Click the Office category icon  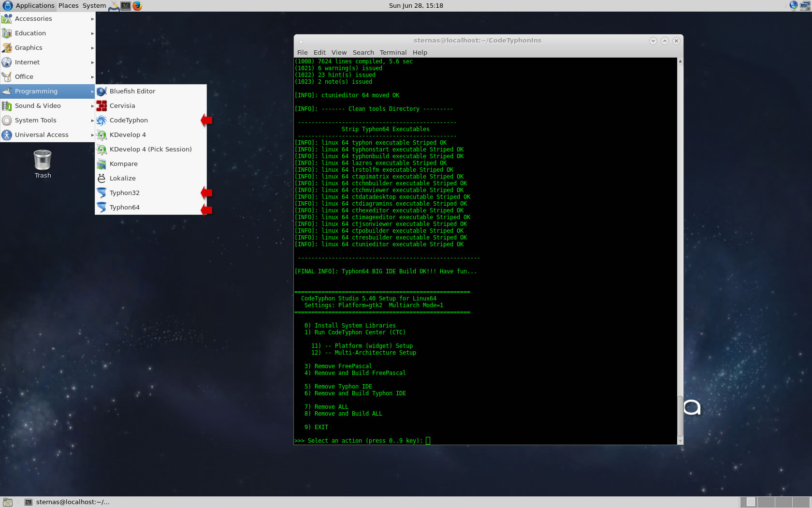7,76
